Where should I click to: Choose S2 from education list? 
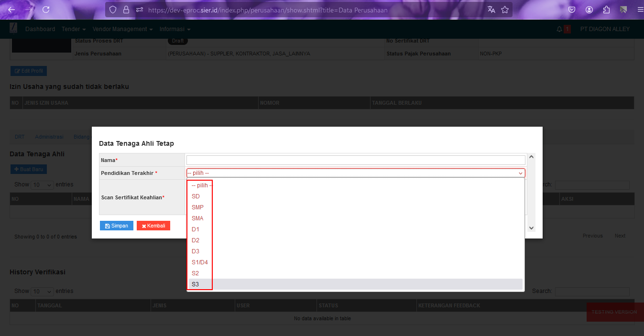(x=355, y=273)
